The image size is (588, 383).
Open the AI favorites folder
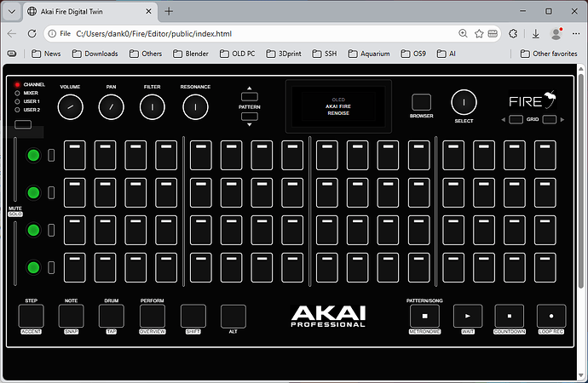[x=447, y=54]
